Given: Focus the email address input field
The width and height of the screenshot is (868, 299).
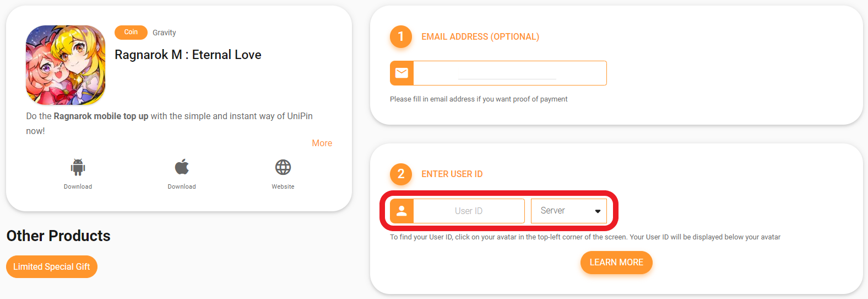Looking at the screenshot, I should [x=510, y=73].
